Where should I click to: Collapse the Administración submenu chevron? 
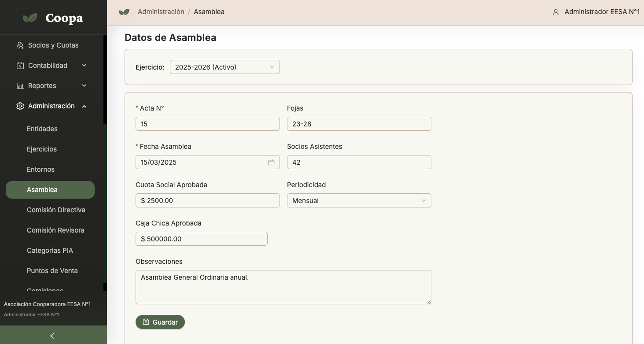pos(84,106)
